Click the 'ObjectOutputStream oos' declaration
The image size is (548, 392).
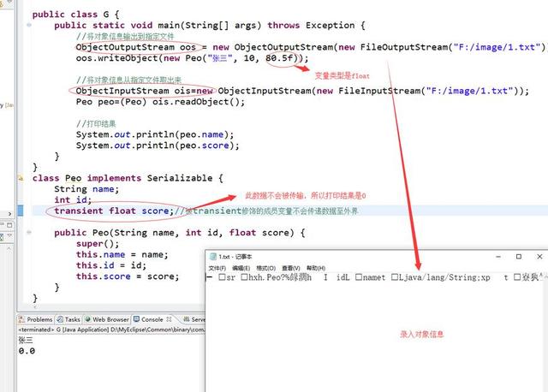[x=136, y=47]
